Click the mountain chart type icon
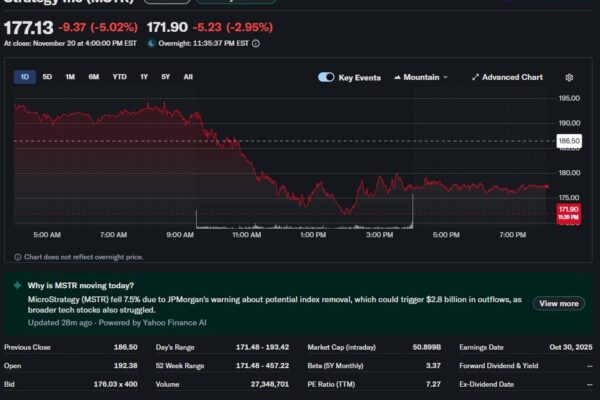The image size is (600, 400). tap(397, 77)
